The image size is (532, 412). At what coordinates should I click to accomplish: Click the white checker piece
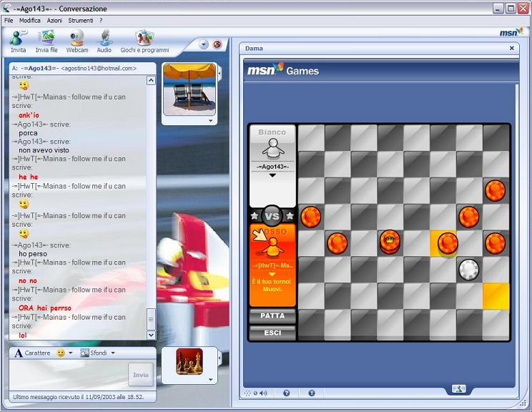click(x=468, y=269)
